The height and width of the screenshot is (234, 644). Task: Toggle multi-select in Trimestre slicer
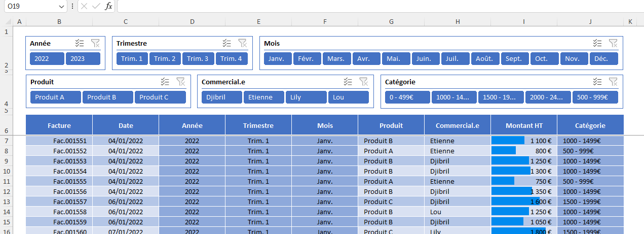(227, 43)
